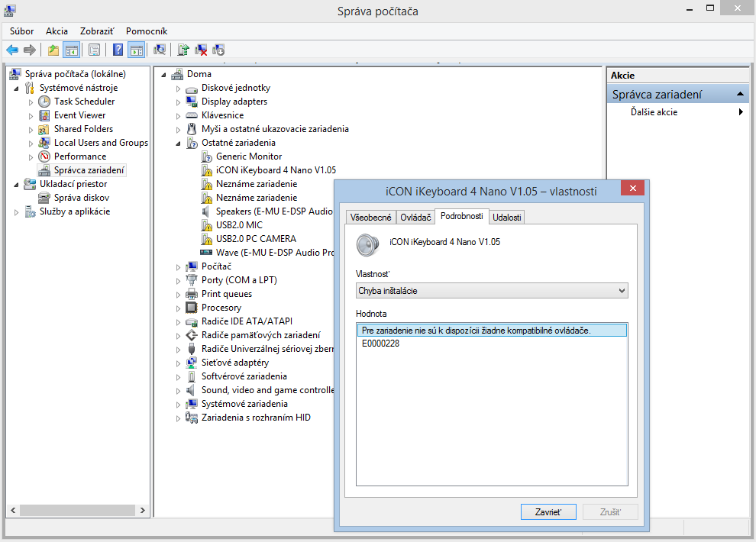756x542 pixels.
Task: Click Scan for hardware changes toolbar icon
Action: tap(160, 50)
